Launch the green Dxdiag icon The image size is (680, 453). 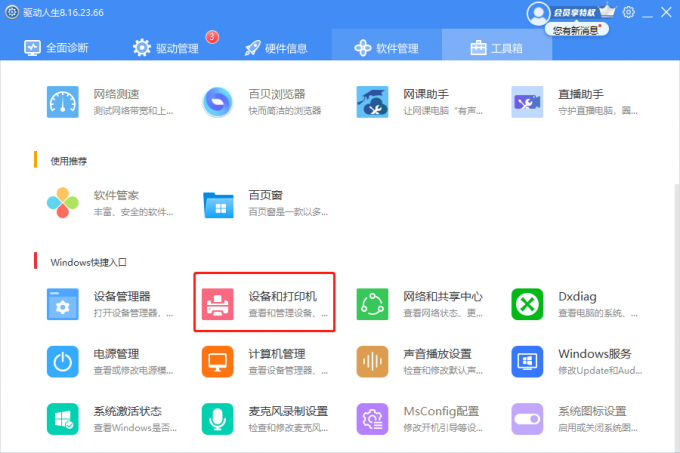point(527,304)
